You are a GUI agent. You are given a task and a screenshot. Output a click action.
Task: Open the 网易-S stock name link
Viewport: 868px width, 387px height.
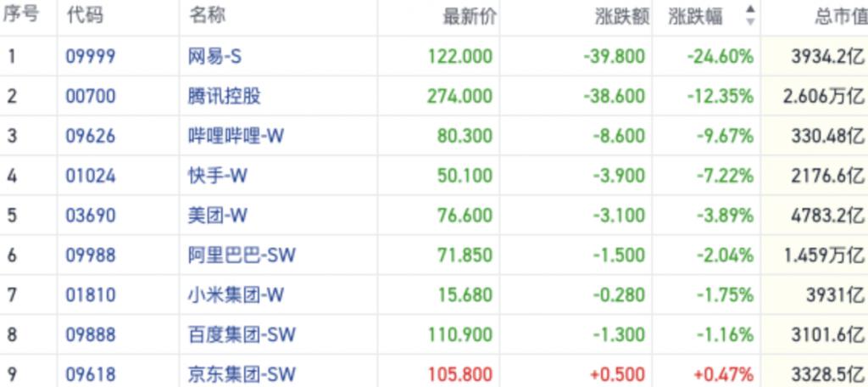coord(214,57)
